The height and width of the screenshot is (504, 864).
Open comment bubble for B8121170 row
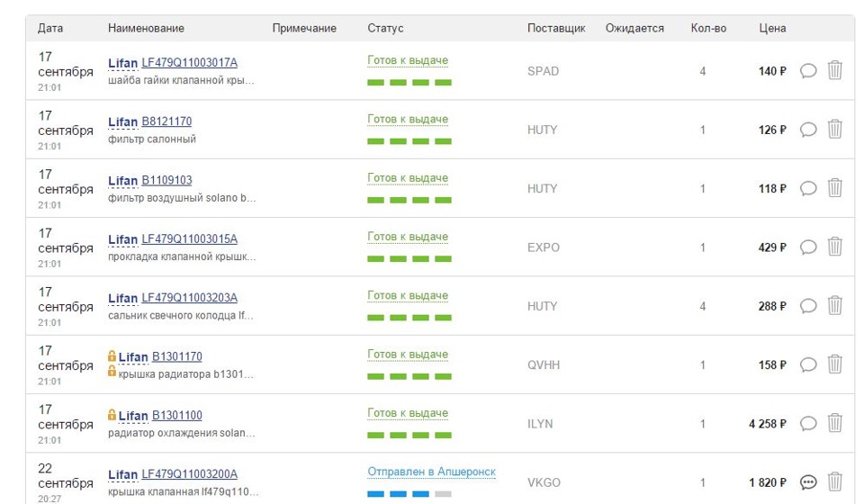pos(808,130)
